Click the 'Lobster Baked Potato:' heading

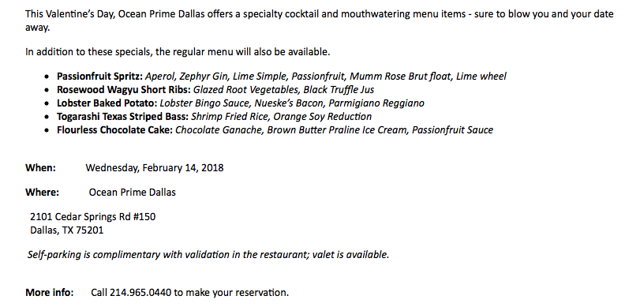[x=107, y=103]
